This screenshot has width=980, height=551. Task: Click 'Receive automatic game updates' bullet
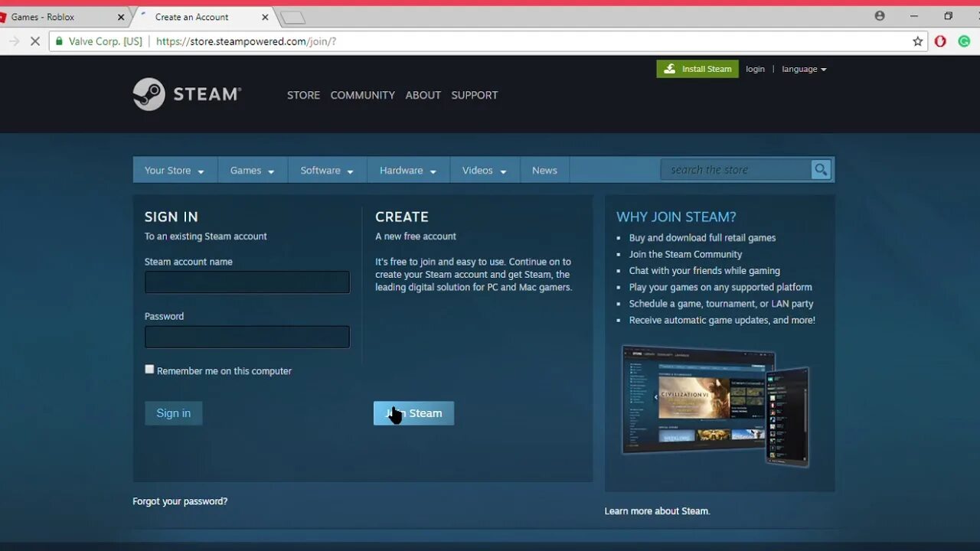(x=722, y=320)
